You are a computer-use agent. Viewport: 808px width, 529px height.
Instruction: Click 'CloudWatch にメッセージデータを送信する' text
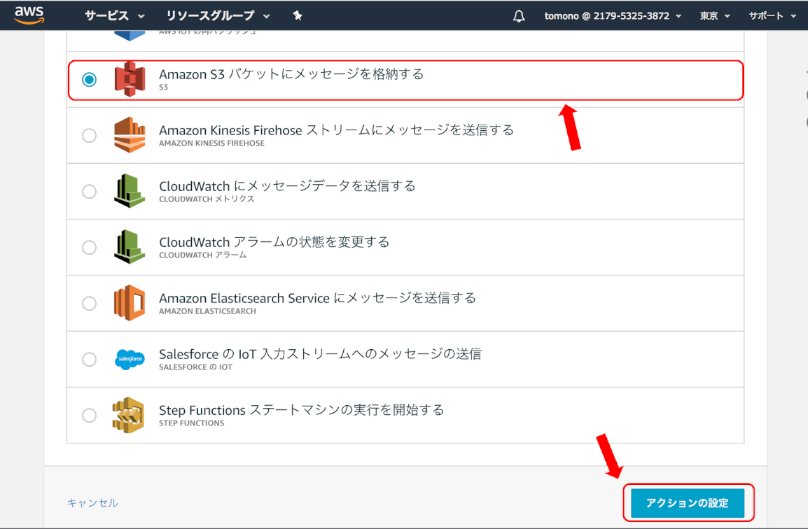point(287,186)
